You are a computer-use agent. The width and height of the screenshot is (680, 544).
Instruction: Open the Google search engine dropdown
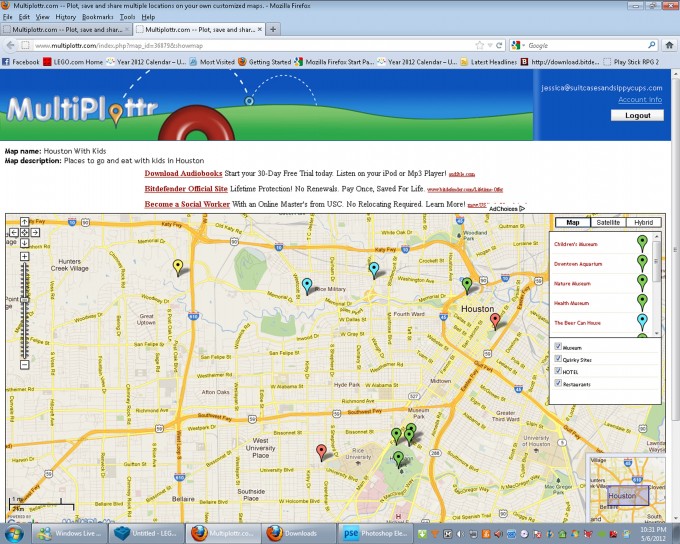[517, 45]
